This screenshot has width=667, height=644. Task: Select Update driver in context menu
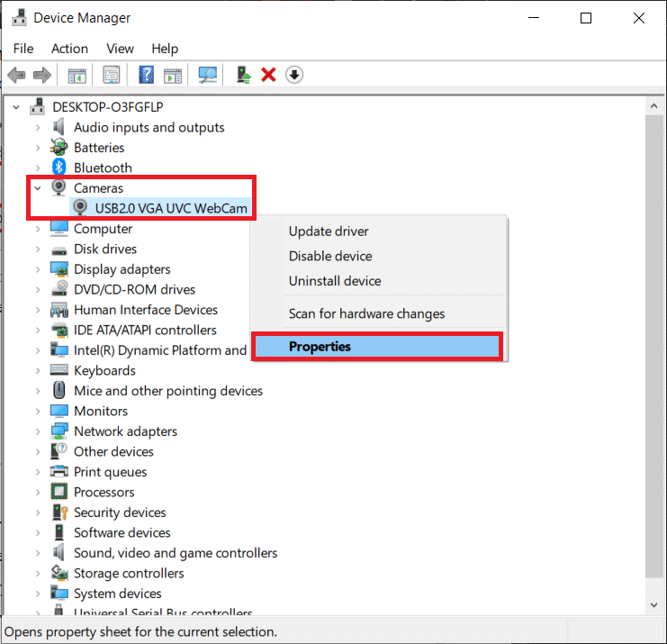[x=329, y=231]
